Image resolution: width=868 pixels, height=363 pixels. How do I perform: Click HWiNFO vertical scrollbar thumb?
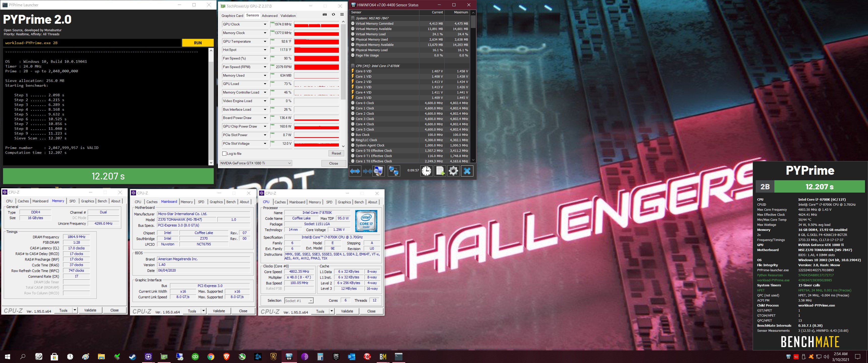click(x=473, y=21)
